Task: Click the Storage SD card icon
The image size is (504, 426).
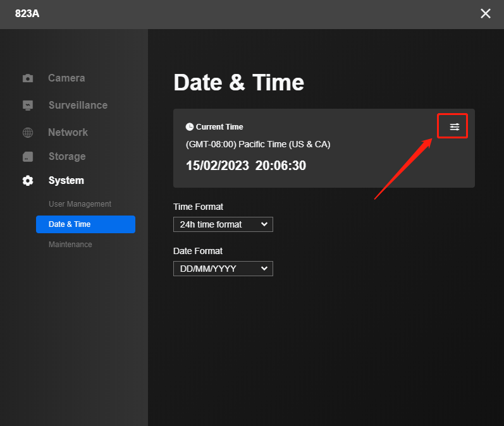Action: click(x=28, y=157)
